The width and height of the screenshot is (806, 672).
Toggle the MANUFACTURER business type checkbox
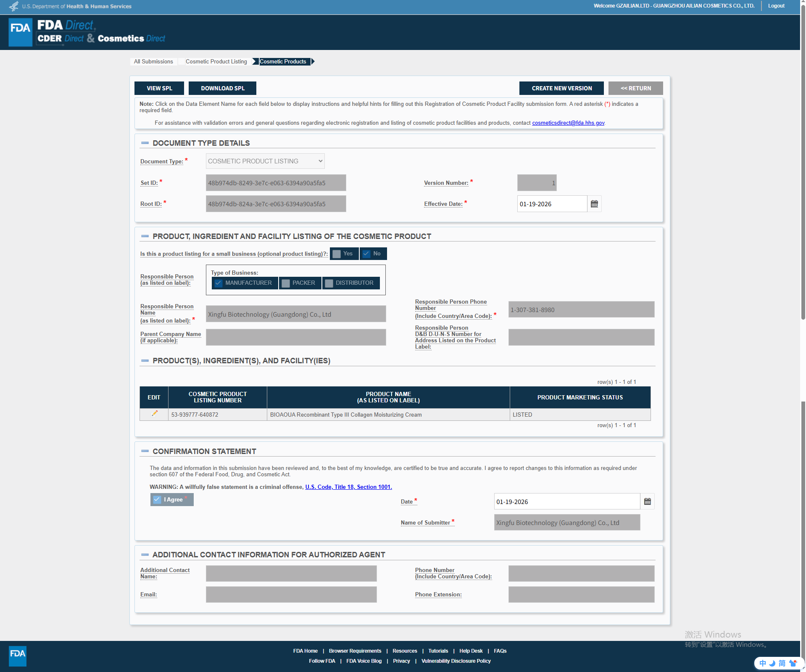pos(219,283)
